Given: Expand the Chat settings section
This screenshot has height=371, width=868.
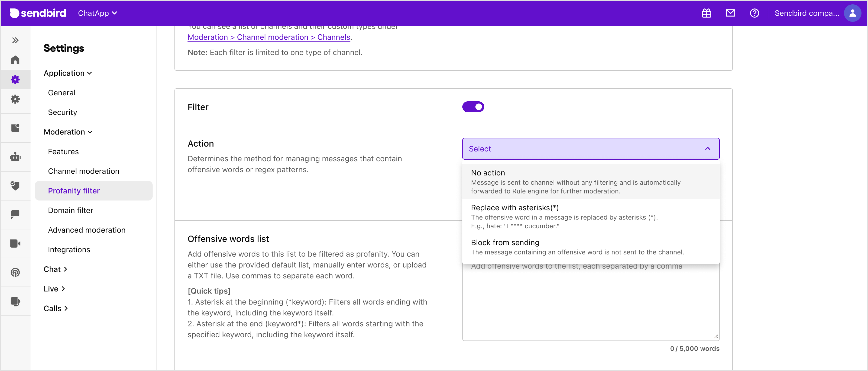Looking at the screenshot, I should pyautogui.click(x=55, y=269).
